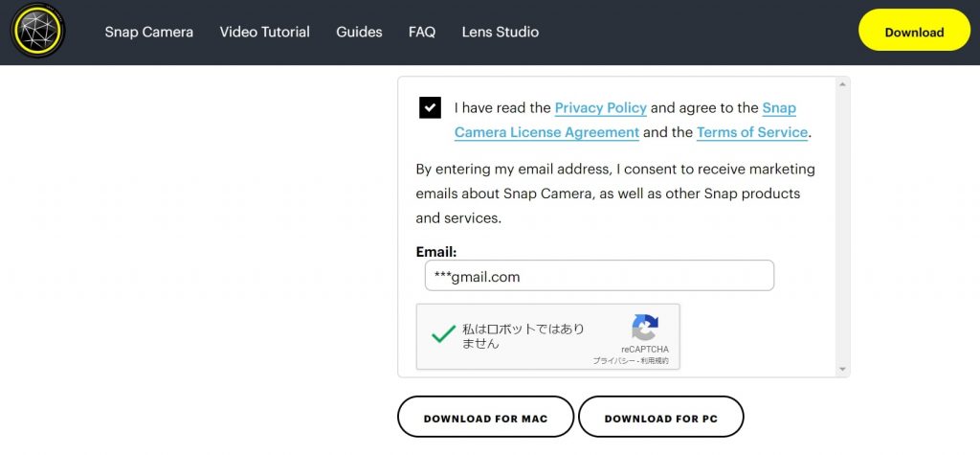Click the reCAPTCHA logo icon
Image resolution: width=980 pixels, height=455 pixels.
tap(645, 328)
